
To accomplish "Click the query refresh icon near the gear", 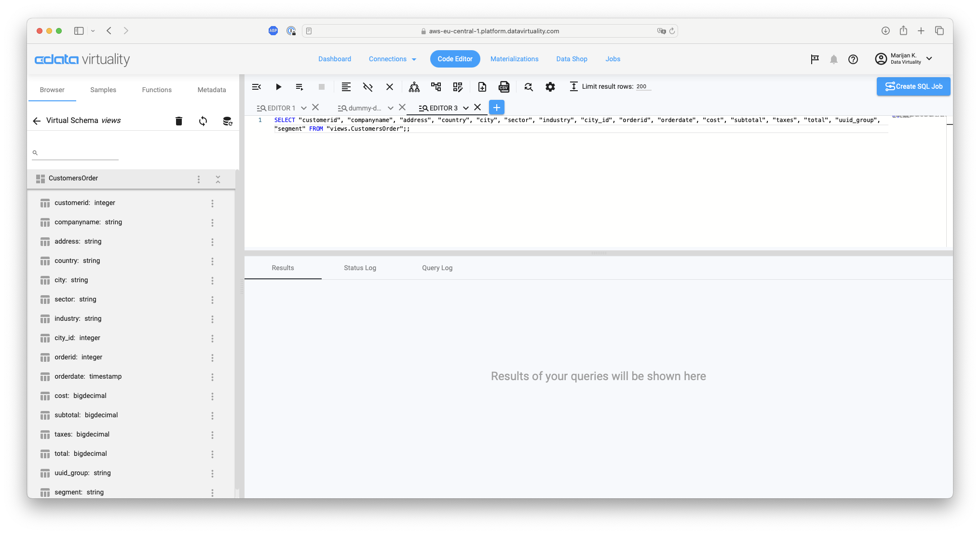I will (x=529, y=87).
